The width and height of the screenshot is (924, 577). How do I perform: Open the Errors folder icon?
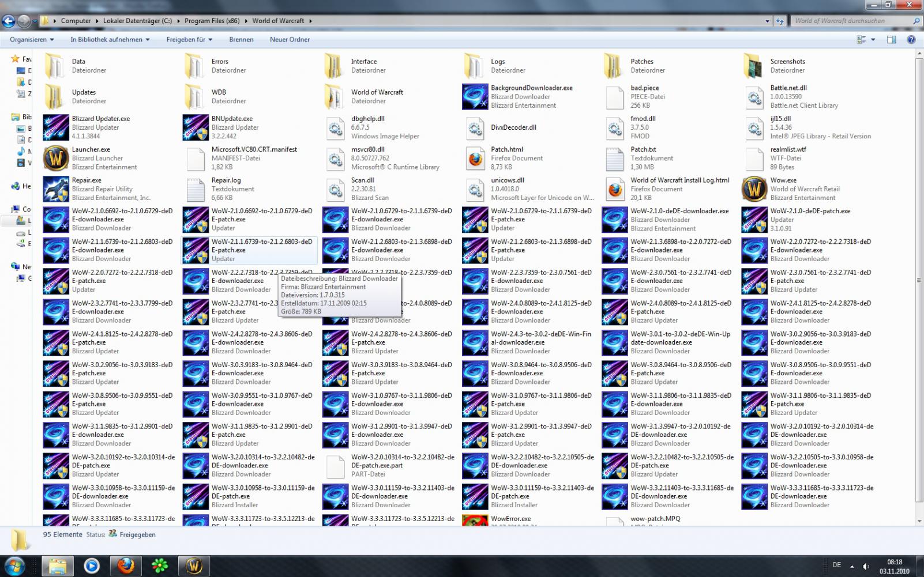(x=194, y=66)
